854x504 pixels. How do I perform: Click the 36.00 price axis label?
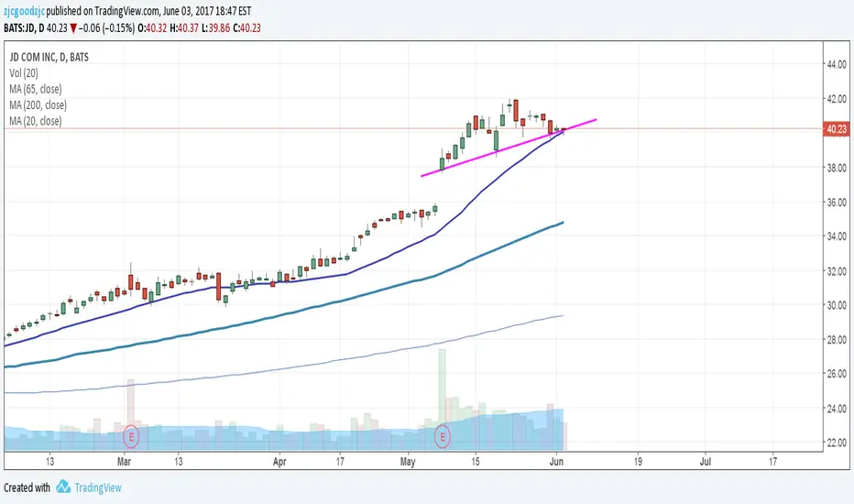pos(837,203)
